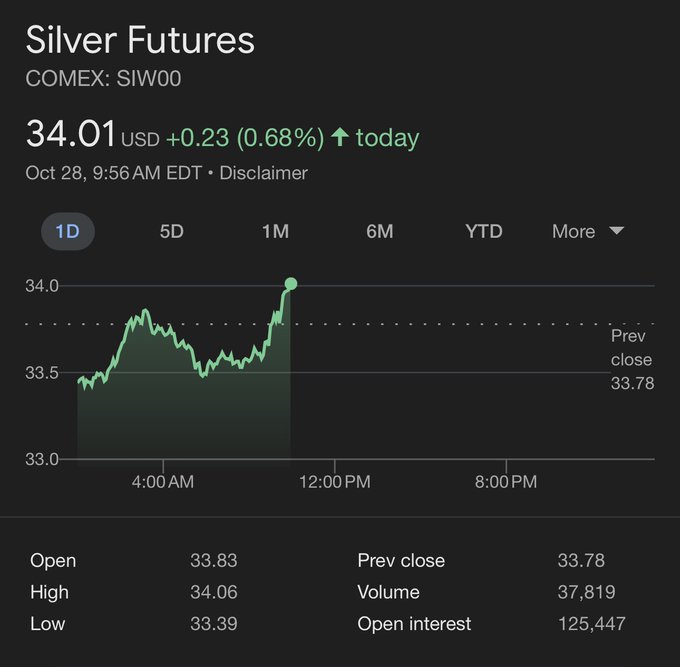Select the 1D time range tab

coord(67,231)
